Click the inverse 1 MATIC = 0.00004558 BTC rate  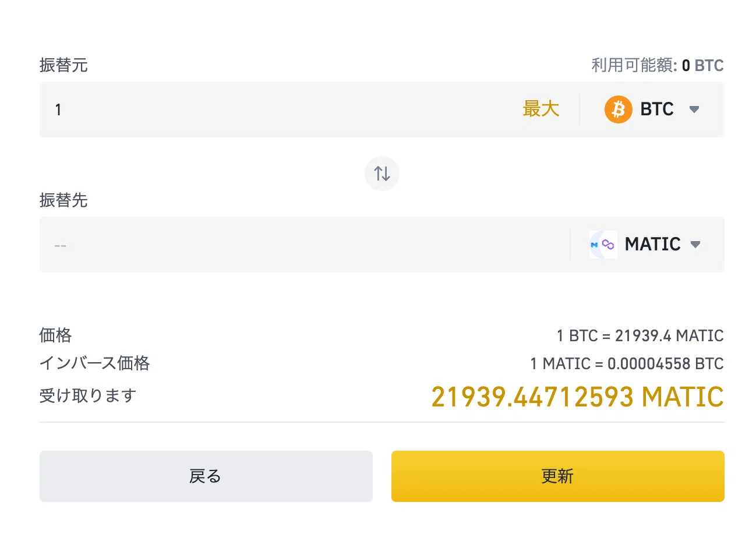click(627, 364)
